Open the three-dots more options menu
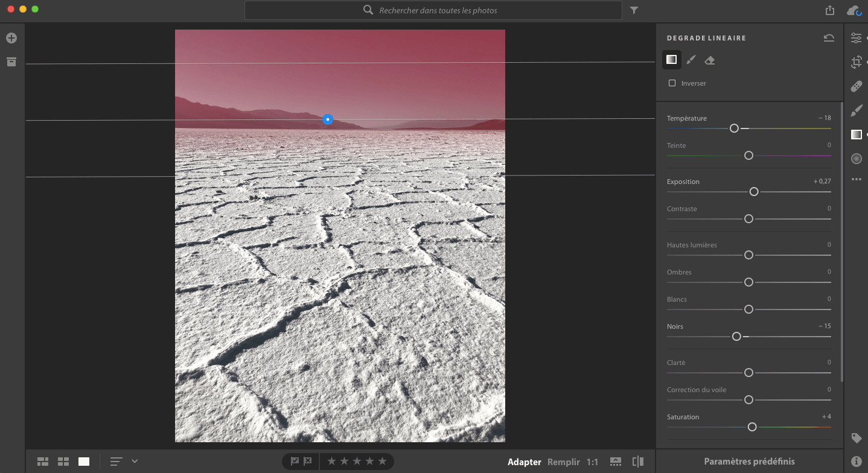This screenshot has width=868, height=473. (x=856, y=179)
